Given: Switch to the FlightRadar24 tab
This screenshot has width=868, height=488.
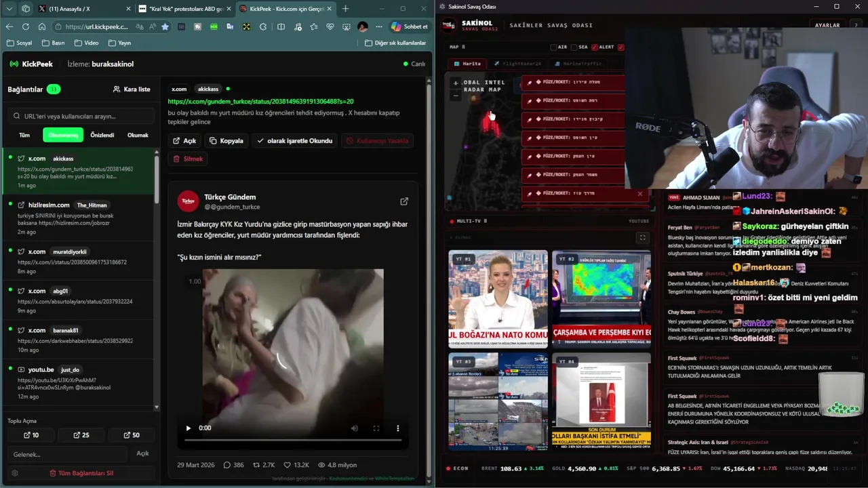Looking at the screenshot, I should (x=518, y=64).
